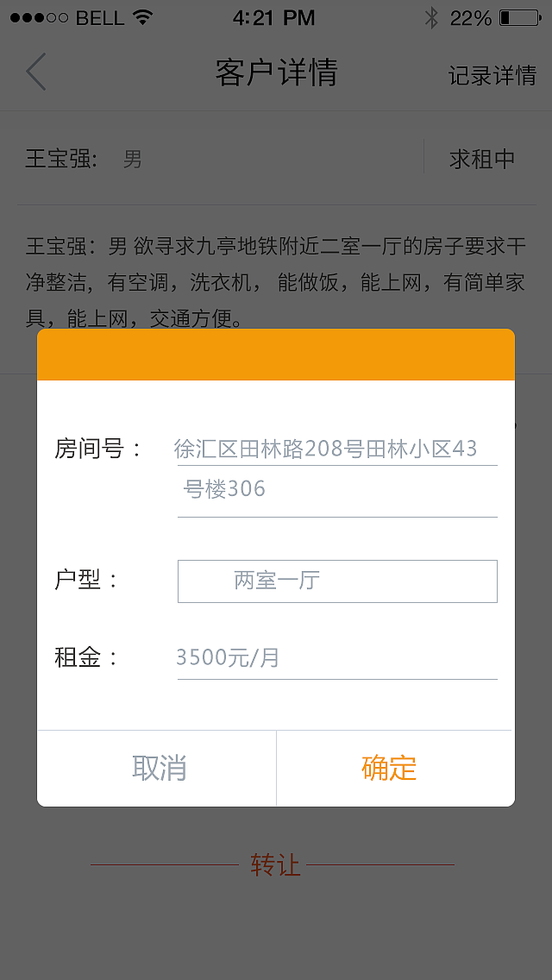Tap the 转让 transfer link
Screen dimensions: 552x980
coord(274,865)
